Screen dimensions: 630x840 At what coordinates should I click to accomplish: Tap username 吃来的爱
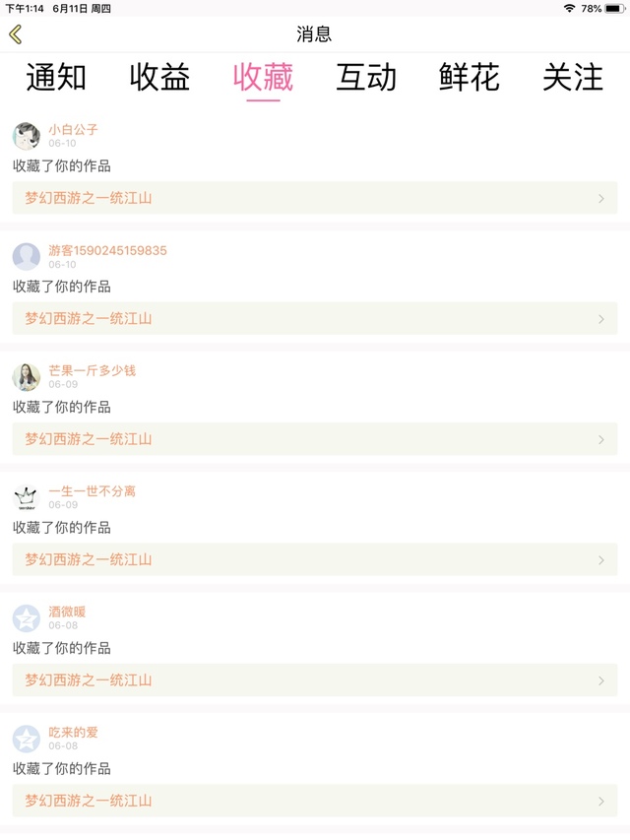click(x=74, y=733)
